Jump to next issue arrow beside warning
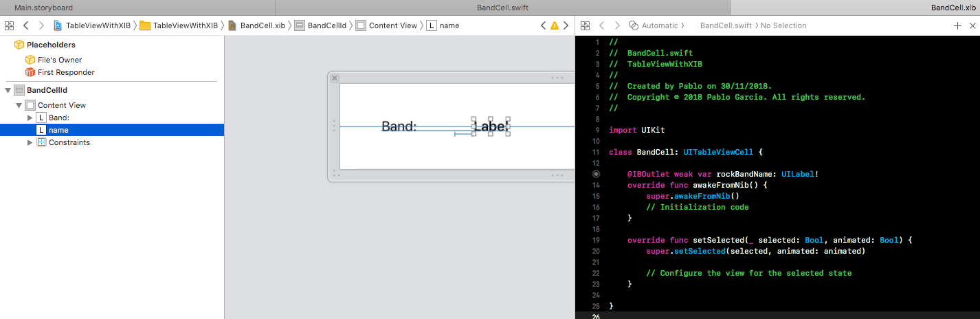 [566, 25]
